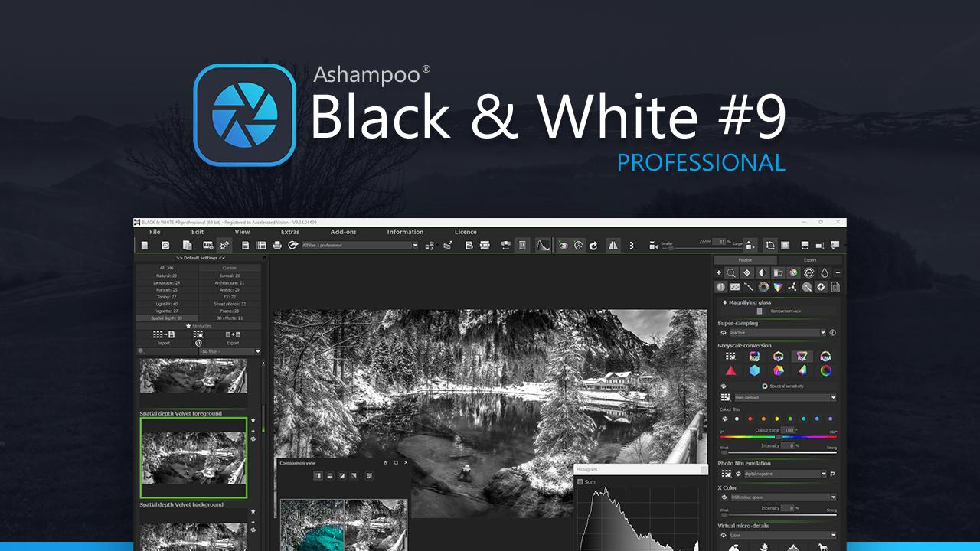The height and width of the screenshot is (551, 980).
Task: Select Spatial depth Velvet foreground thumbnail
Action: coord(194,458)
